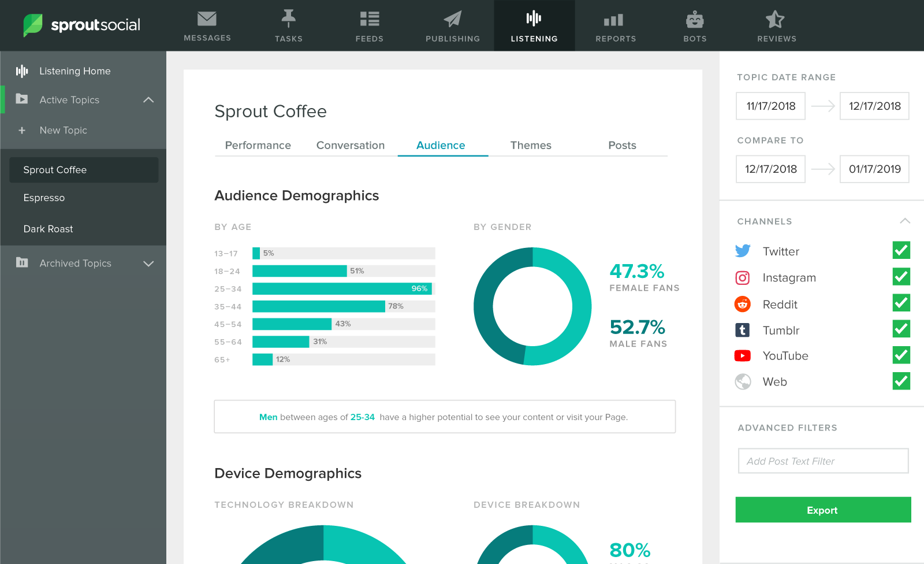
Task: Switch to the Performance tab
Action: pos(258,145)
